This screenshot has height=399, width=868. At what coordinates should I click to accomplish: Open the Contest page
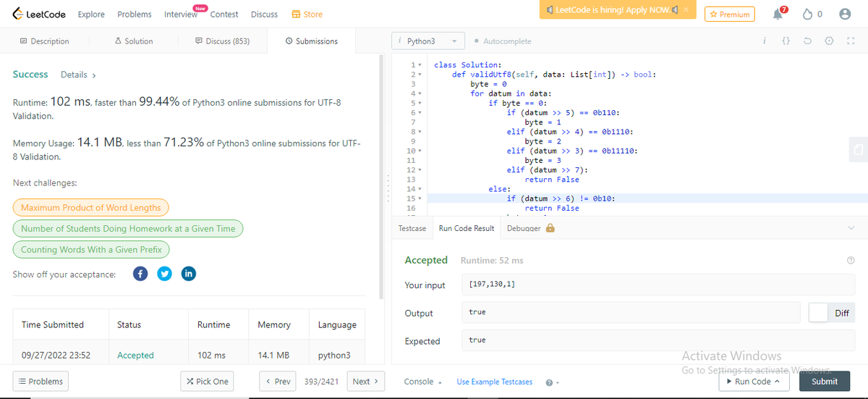click(x=224, y=14)
